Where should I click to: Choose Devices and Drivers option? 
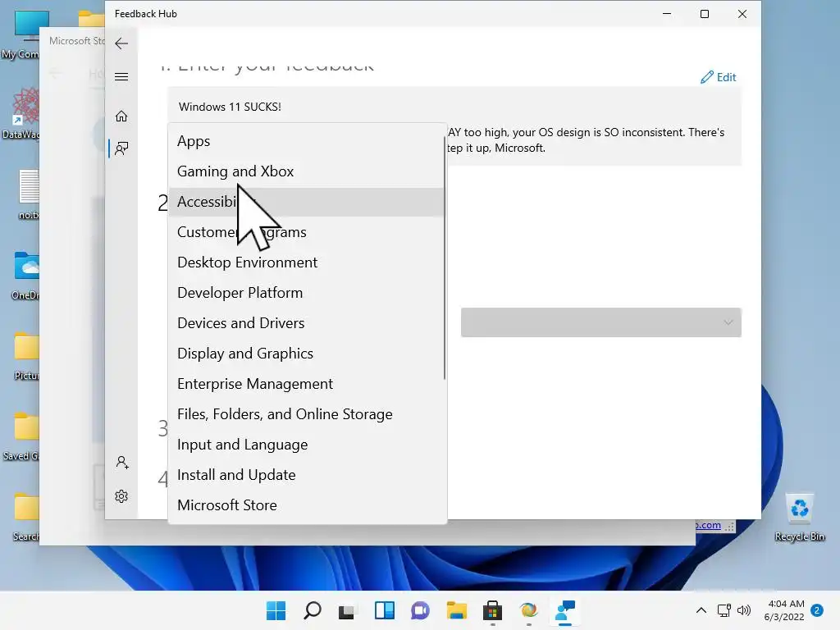click(307, 323)
